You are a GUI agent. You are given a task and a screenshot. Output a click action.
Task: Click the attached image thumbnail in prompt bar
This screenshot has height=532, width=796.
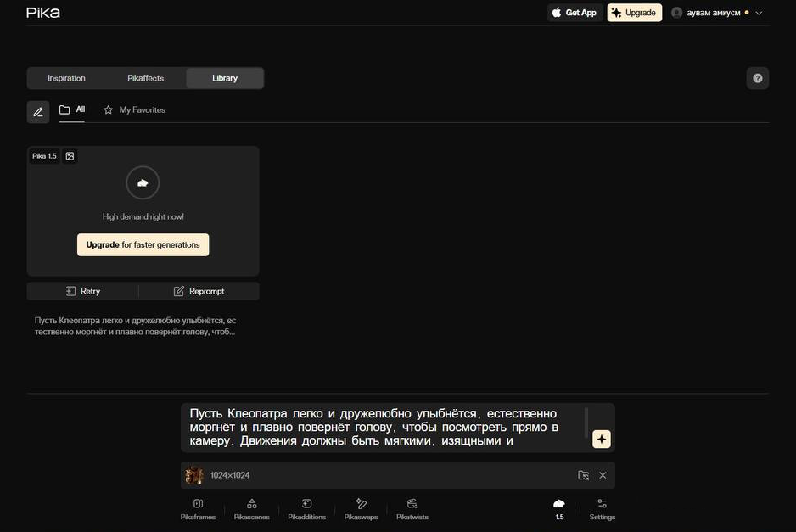pyautogui.click(x=193, y=475)
